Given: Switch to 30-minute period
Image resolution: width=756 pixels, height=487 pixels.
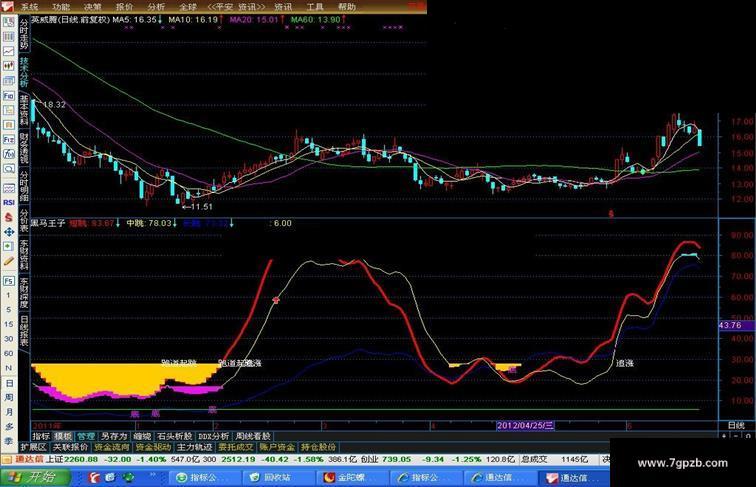Looking at the screenshot, I should (9, 339).
